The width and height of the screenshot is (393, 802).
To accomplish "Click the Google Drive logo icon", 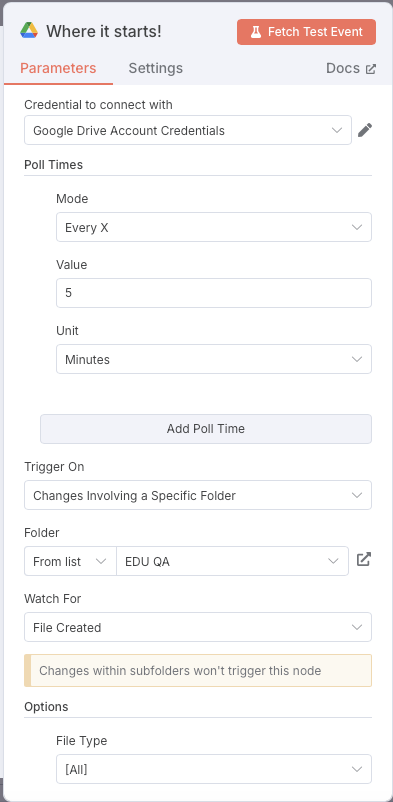I will coord(29,31).
